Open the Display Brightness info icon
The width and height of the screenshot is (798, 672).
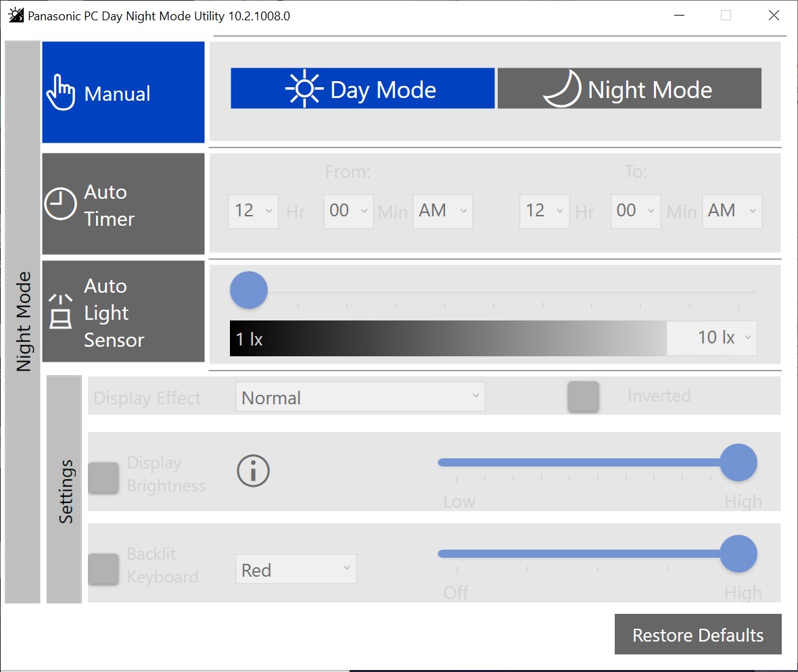253,471
